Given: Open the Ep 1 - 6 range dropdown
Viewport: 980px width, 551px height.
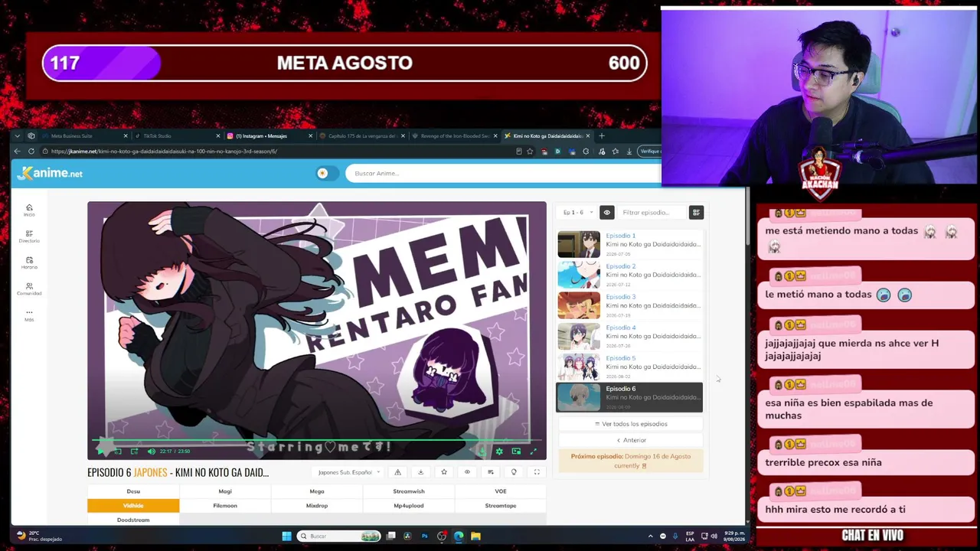Looking at the screenshot, I should coord(577,212).
